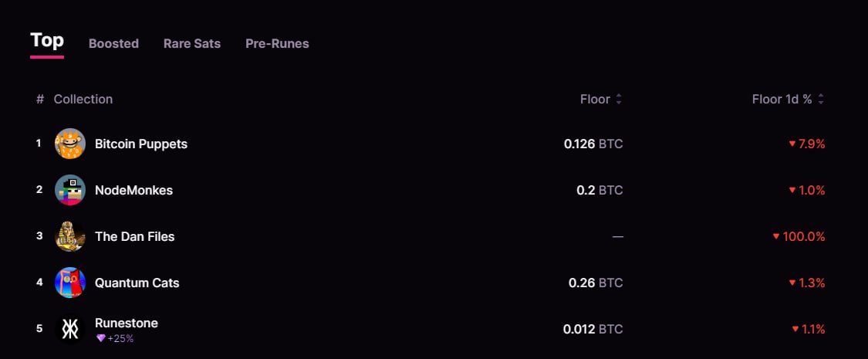The image size is (868, 359).
Task: Open the NodeMonkes collection link
Action: coord(134,190)
